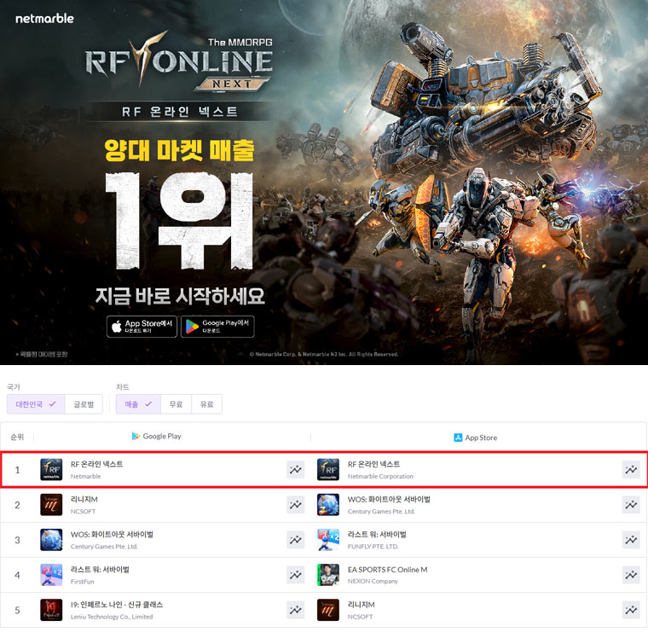
Task: Select the 글로벌 country toggle
Action: 84,404
